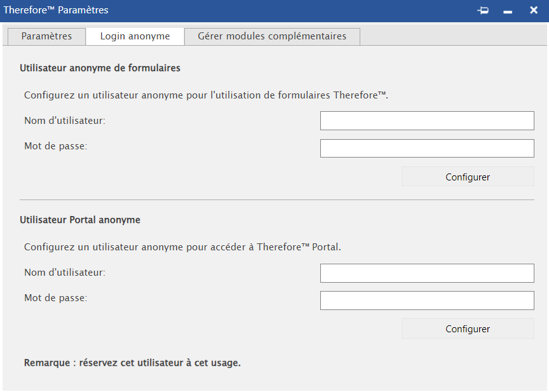Screen dimensions: 549x392
Task: Open the Gérer modules complémentaires tab
Action: point(272,36)
